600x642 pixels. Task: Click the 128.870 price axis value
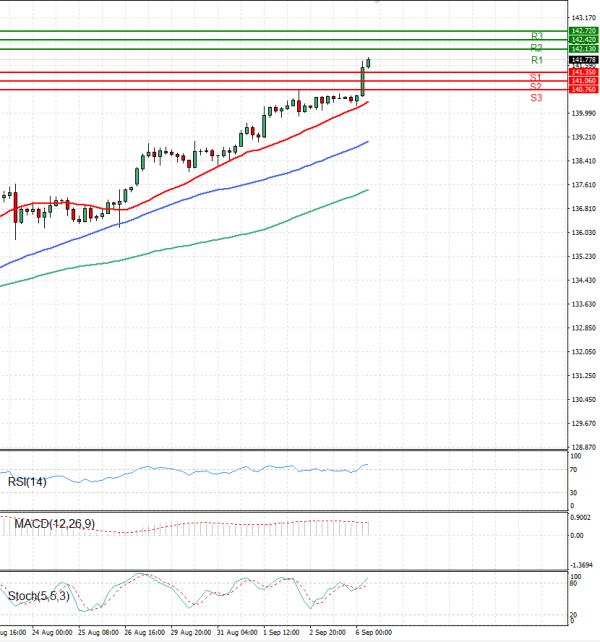[x=584, y=447]
